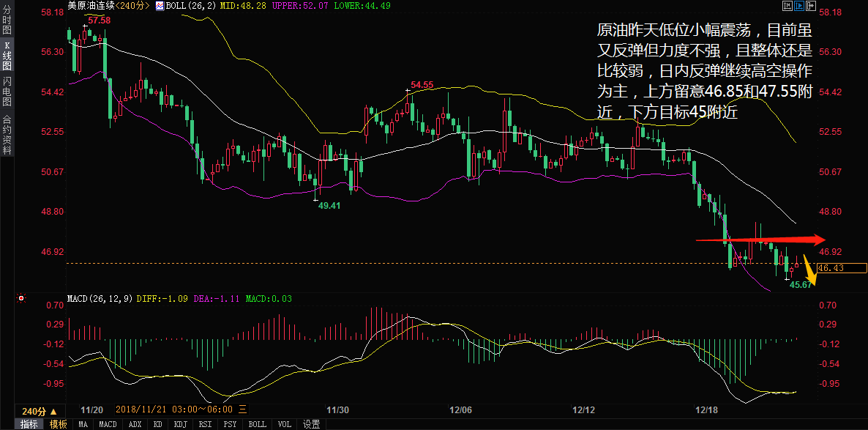Switch to the RSI indicator

click(x=206, y=424)
